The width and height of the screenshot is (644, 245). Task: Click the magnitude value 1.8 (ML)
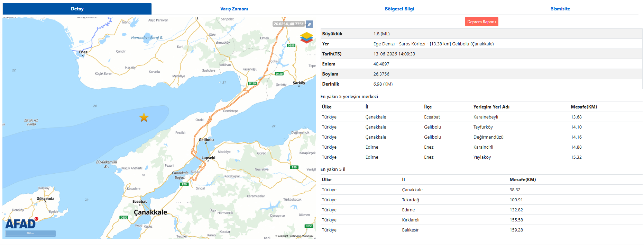(381, 34)
